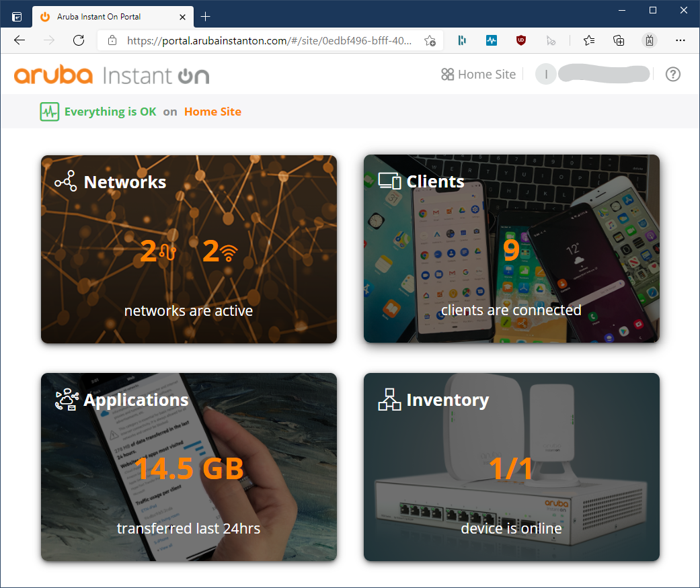Click the portal URL address bar

pos(269,40)
